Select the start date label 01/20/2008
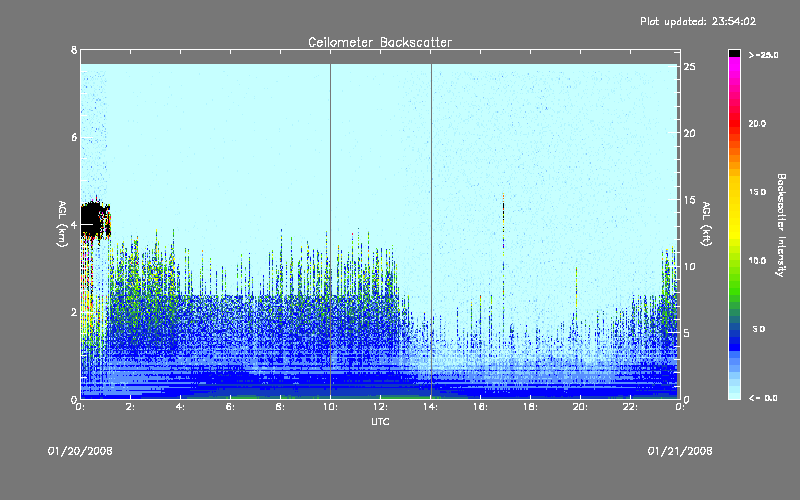Viewport: 800px width, 500px height. (80, 451)
